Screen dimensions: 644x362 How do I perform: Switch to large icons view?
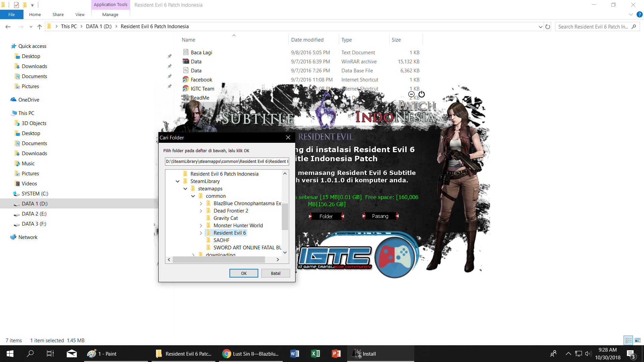637,340
